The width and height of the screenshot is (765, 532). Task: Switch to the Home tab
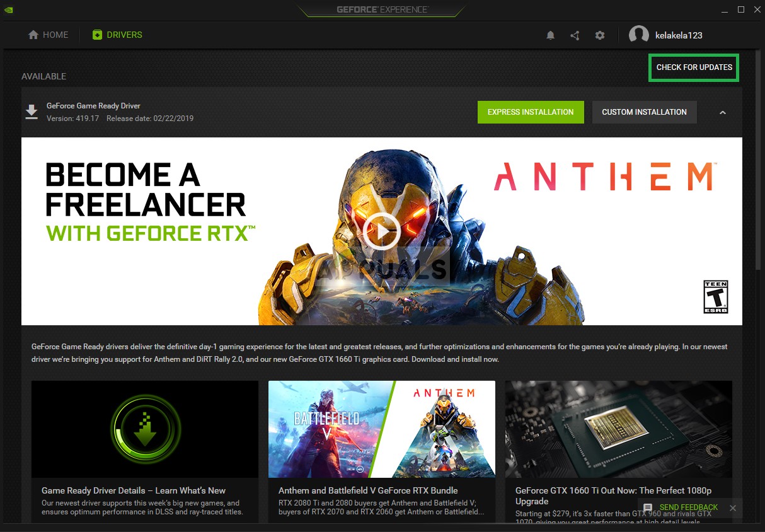(x=49, y=35)
